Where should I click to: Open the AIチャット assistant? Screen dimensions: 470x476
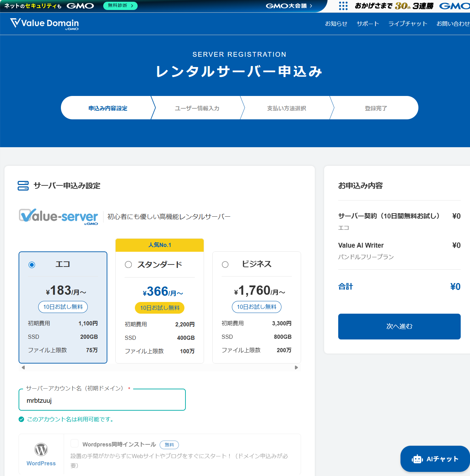pos(435,459)
